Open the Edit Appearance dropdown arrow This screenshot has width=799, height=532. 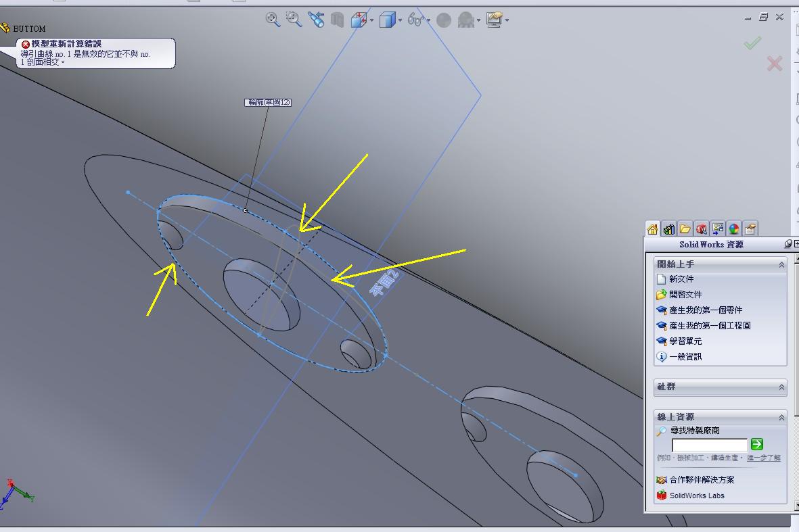[x=478, y=20]
